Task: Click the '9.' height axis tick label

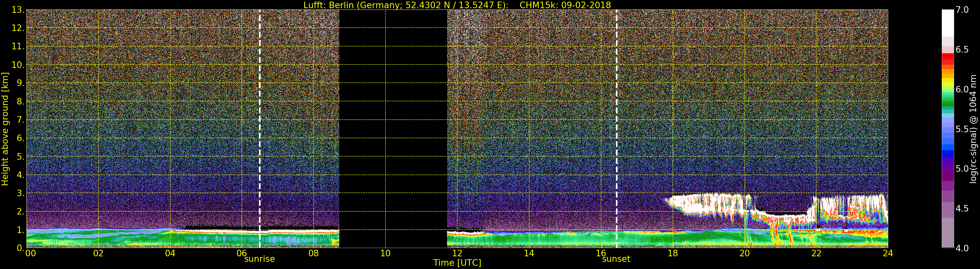Action: tap(21, 83)
